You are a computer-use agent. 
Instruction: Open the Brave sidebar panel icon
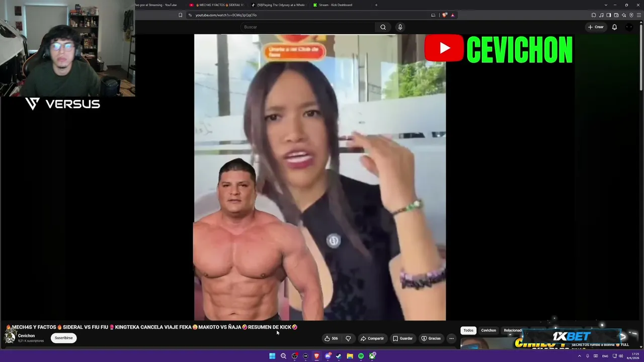tap(609, 15)
